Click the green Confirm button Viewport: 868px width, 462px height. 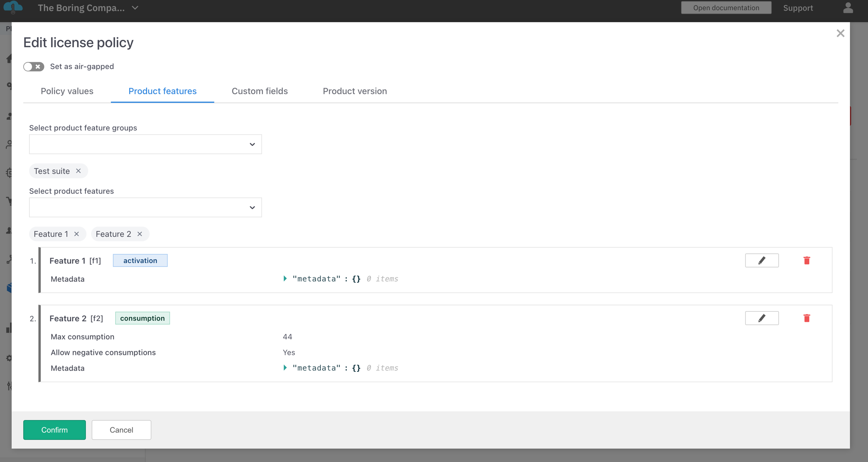click(x=55, y=430)
